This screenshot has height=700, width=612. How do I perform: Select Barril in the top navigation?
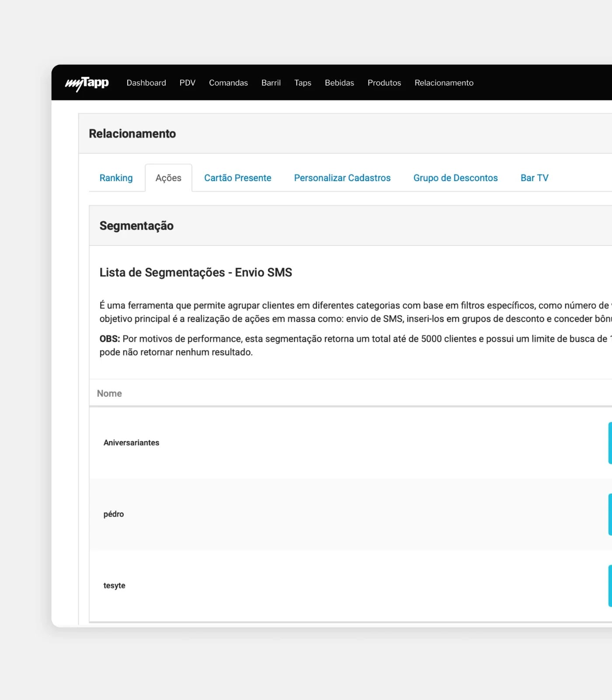pyautogui.click(x=271, y=83)
